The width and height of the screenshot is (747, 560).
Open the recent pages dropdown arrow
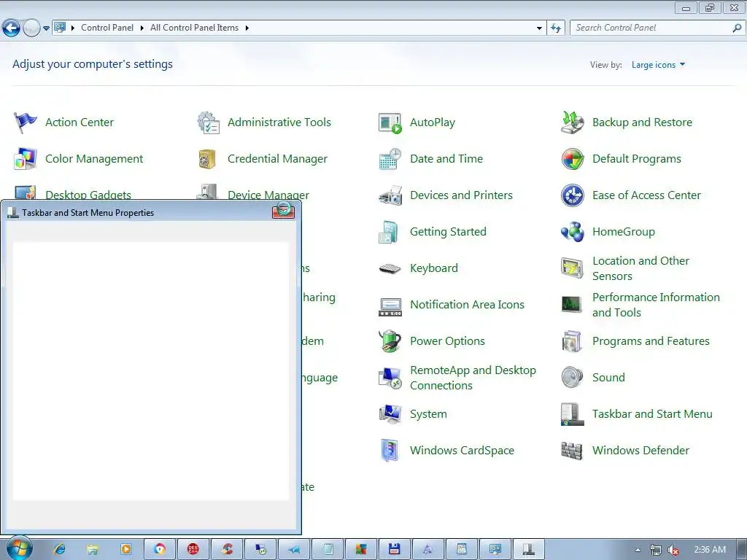click(x=46, y=28)
